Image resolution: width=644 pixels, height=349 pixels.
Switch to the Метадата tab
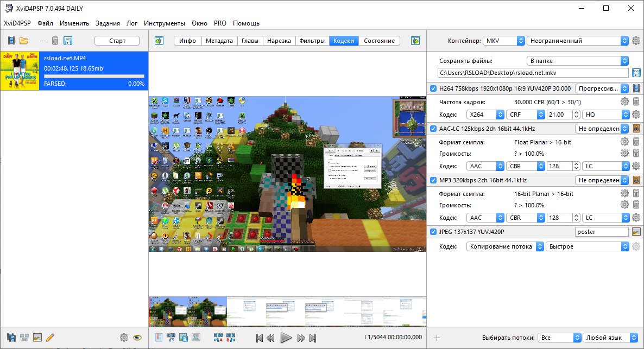pyautogui.click(x=219, y=41)
